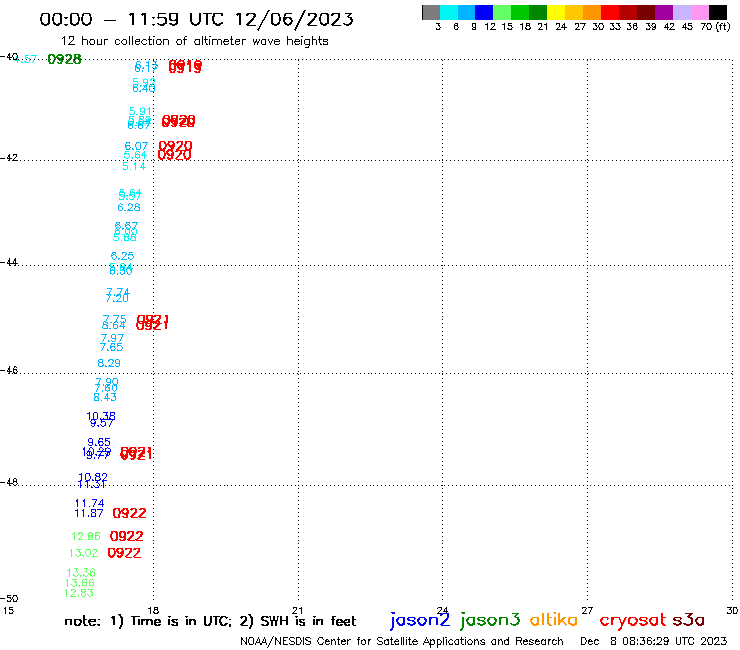Viewport: 740px width, 650px height.
Task: Click the '21' longitude axis label
Action: click(x=298, y=610)
